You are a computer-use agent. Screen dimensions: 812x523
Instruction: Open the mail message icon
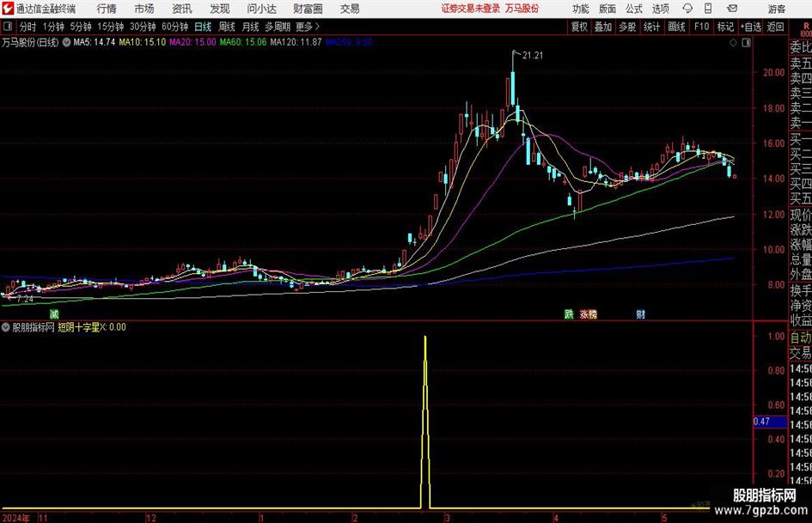[732, 9]
